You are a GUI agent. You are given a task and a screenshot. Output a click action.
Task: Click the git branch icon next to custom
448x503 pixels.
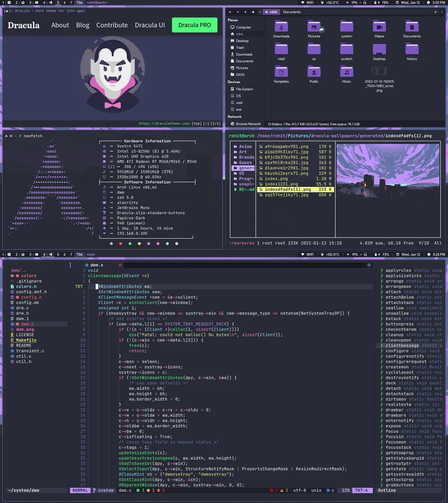pyautogui.click(x=94, y=490)
